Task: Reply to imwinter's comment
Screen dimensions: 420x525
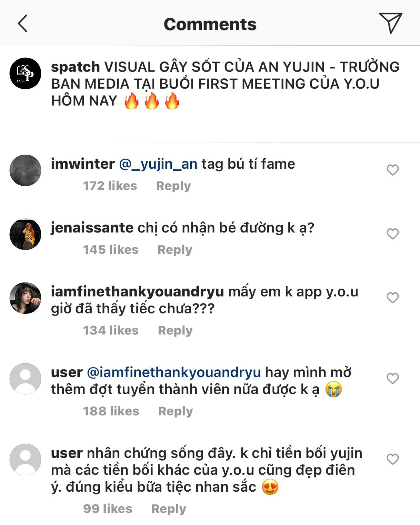Action: (x=173, y=186)
